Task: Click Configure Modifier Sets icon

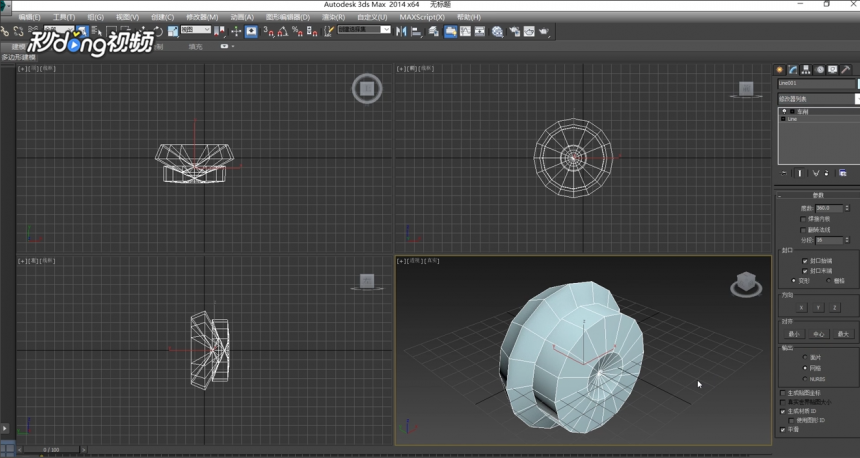Action: point(842,173)
